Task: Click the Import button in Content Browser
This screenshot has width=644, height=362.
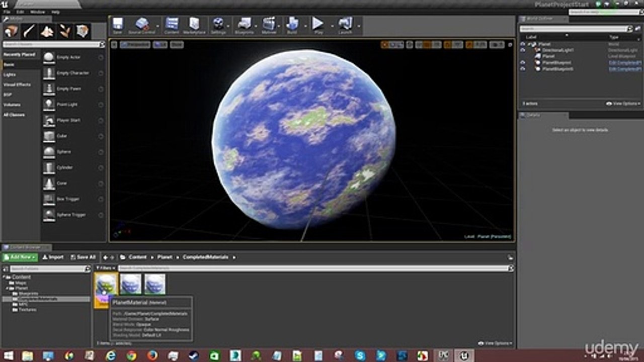Action: (x=53, y=257)
